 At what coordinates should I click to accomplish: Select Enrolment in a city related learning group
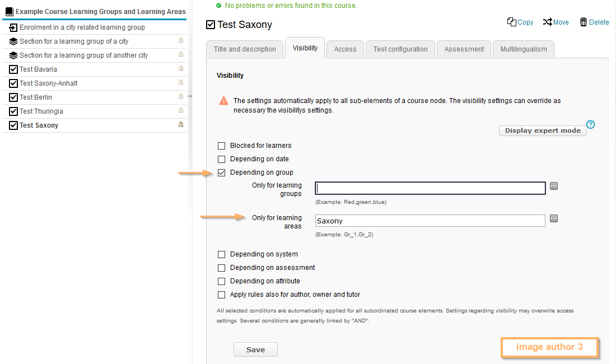82,27
